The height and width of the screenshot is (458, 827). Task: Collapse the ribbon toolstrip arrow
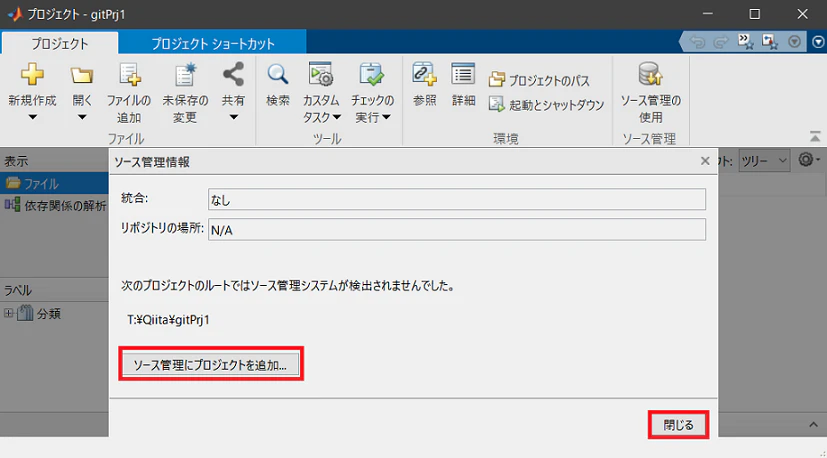click(x=815, y=137)
